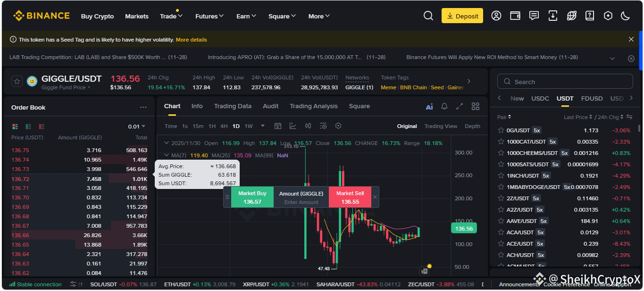The image size is (644, 291).
Task: Show buy orders only view
Action: [x=28, y=127]
